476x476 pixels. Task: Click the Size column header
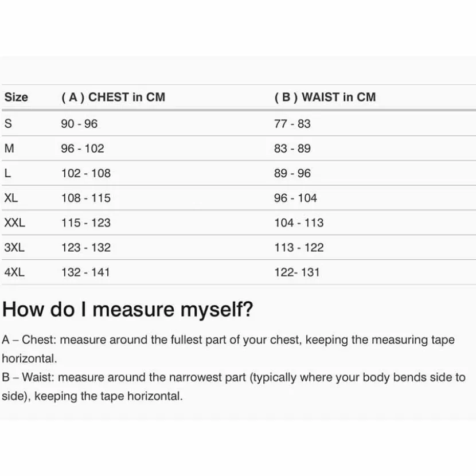tap(16, 97)
